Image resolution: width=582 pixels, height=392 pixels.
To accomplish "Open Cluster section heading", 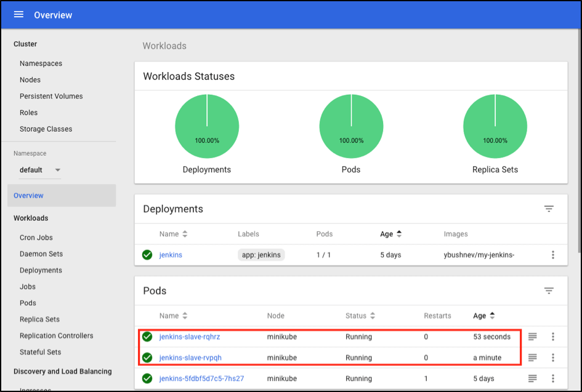I will pyautogui.click(x=25, y=44).
